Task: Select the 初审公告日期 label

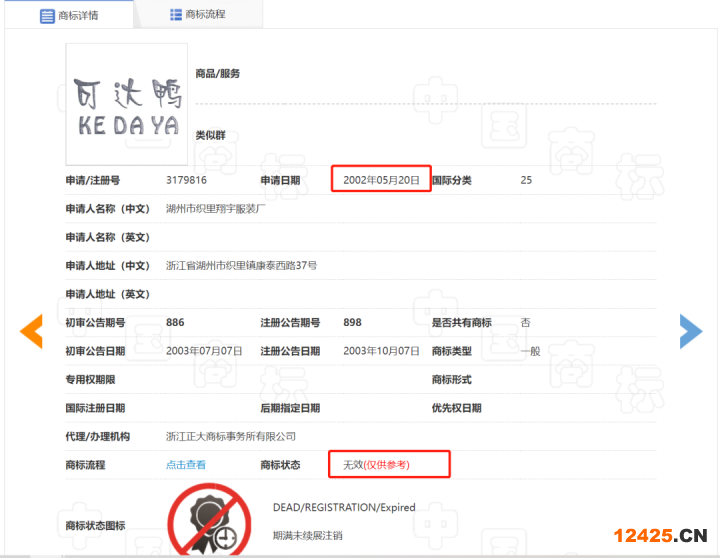Action: 96,351
